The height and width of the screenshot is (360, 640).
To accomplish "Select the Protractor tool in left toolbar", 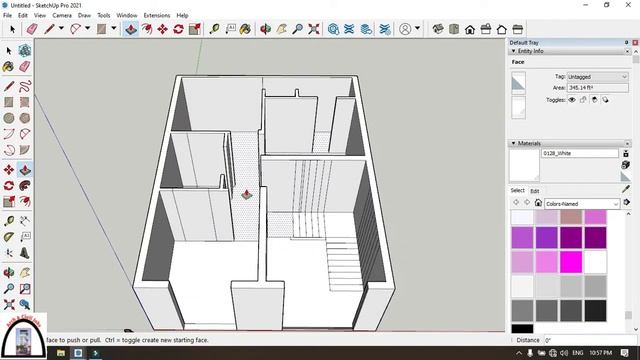I will point(9,237).
